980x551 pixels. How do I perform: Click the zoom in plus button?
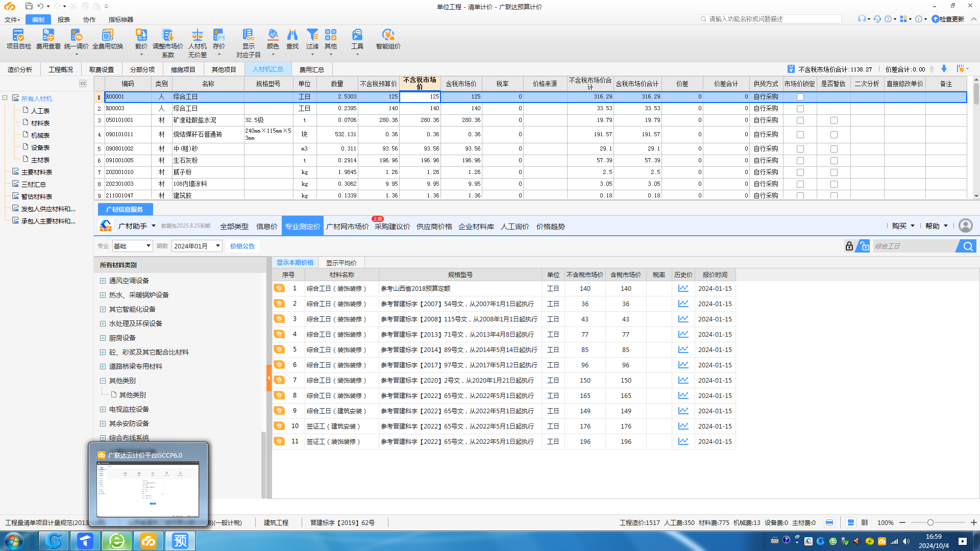coord(973,522)
